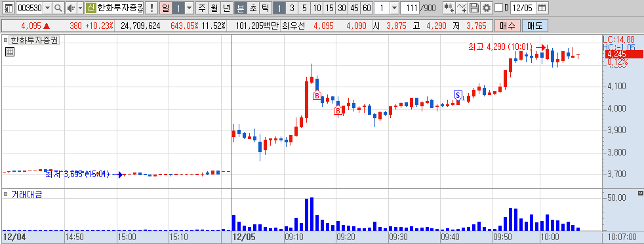The image size is (644, 244).
Task: Select the 1 minute interval button
Action: click(x=279, y=8)
